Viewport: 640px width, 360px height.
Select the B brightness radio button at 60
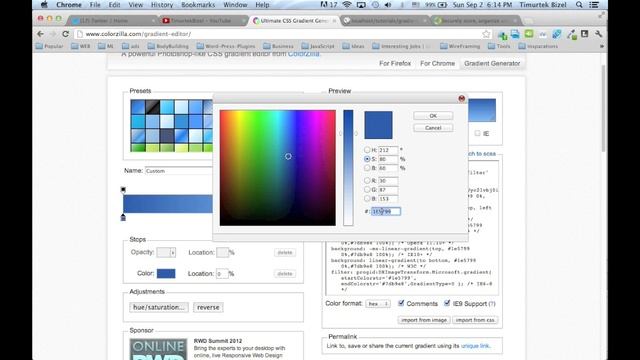(367, 168)
